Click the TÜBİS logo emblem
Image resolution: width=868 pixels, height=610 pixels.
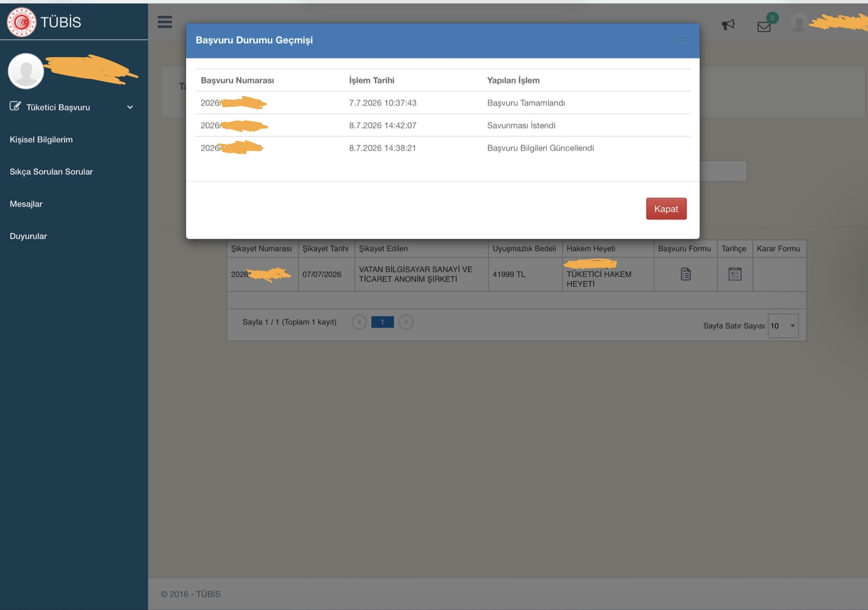click(x=22, y=22)
